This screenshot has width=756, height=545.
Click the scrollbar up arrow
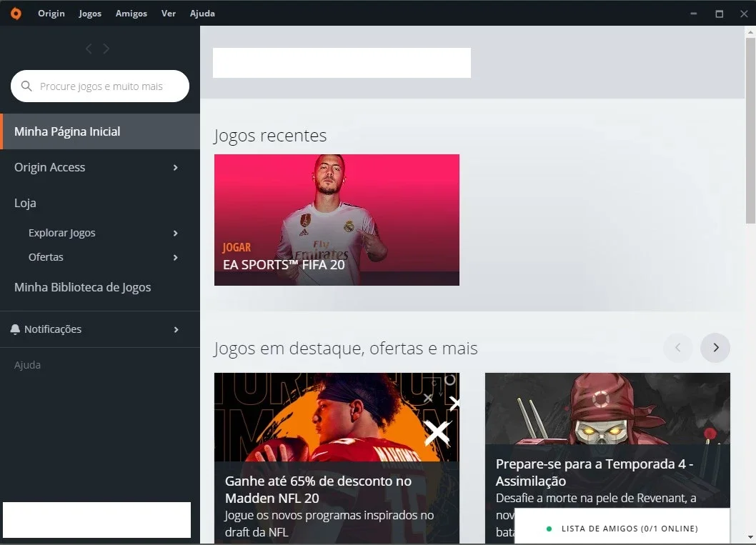(x=750, y=32)
